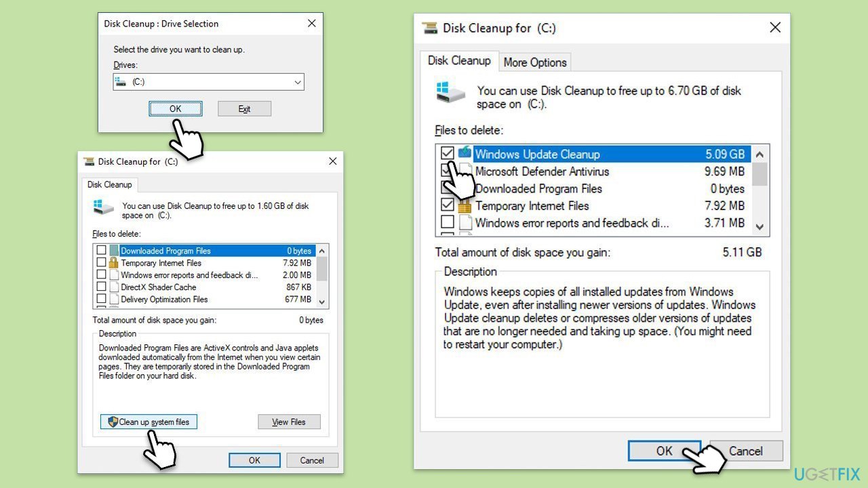The height and width of the screenshot is (488, 868).
Task: Click OK in right Disk Cleanup window
Action: click(x=664, y=451)
